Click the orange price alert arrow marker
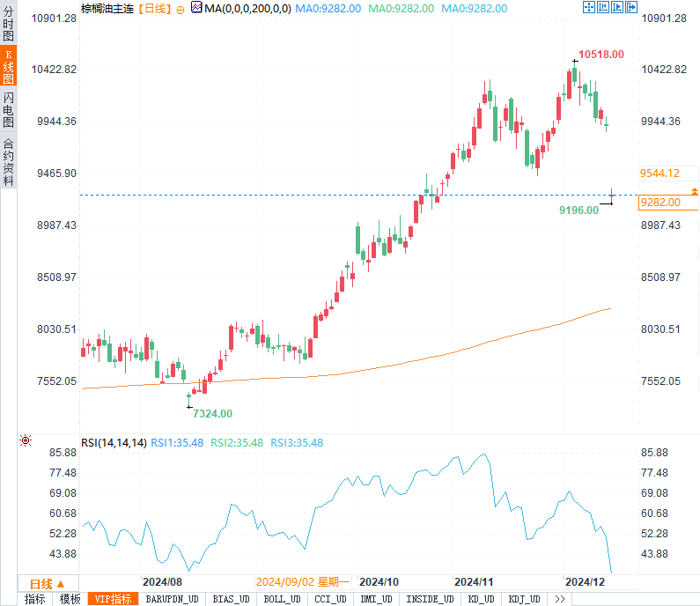This screenshot has height=606, width=700. pyautogui.click(x=695, y=191)
